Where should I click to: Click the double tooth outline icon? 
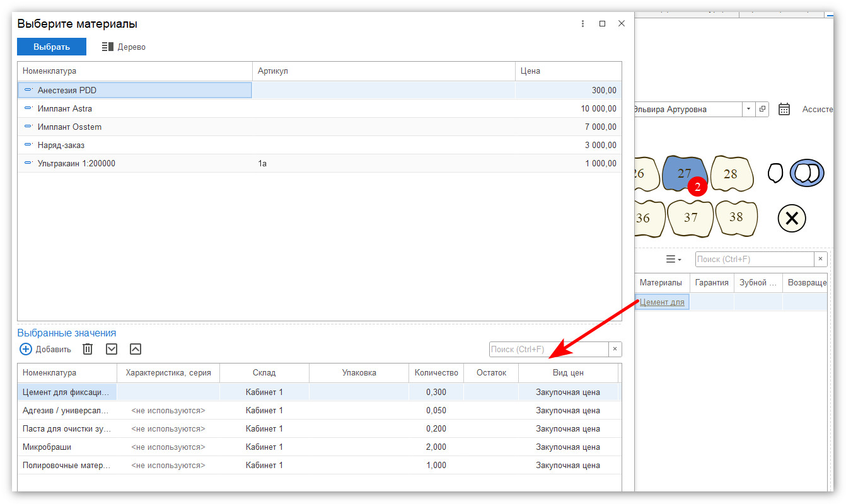(807, 173)
